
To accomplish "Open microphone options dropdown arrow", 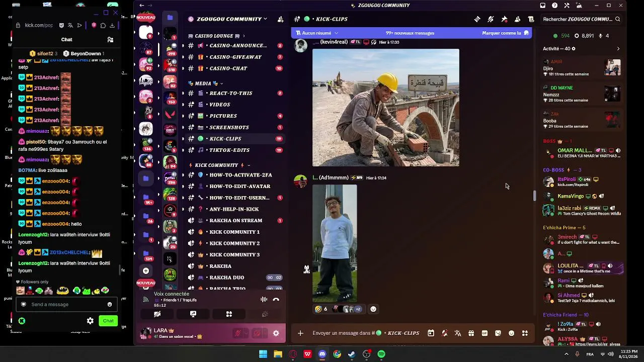I will (x=247, y=333).
